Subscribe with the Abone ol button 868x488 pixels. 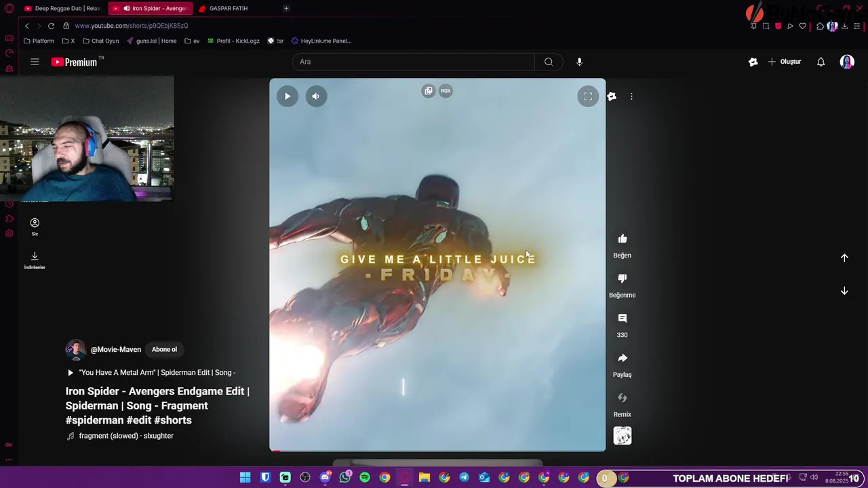point(164,349)
